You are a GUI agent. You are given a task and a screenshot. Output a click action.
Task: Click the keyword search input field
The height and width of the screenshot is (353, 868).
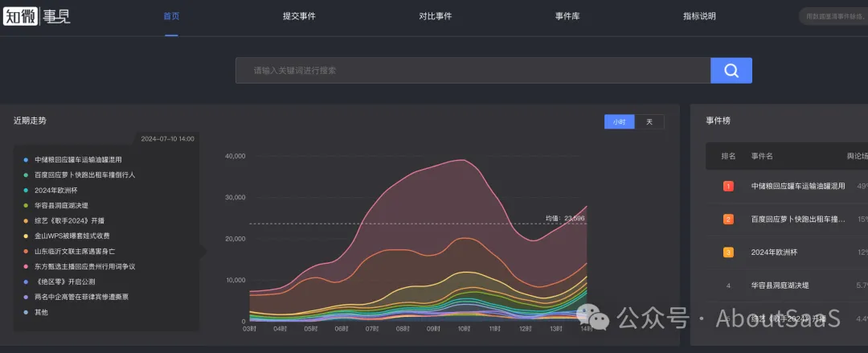pyautogui.click(x=473, y=71)
